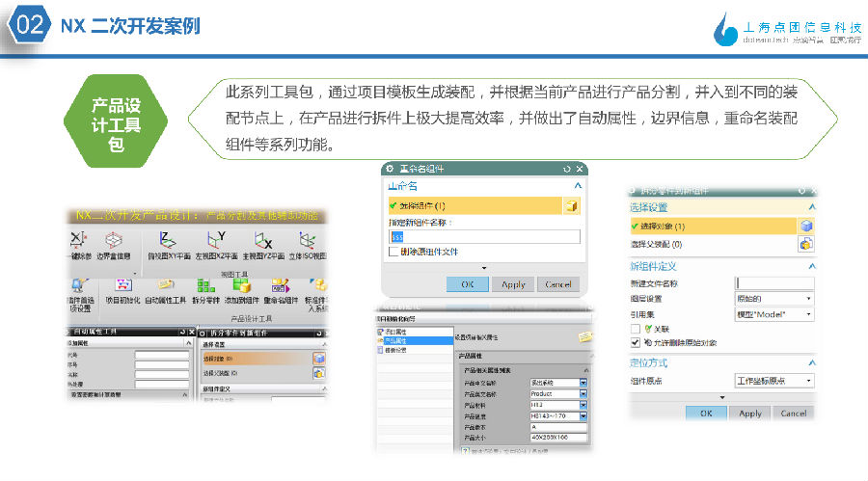Collapse the 定位方式 section
The width and height of the screenshot is (868, 481).
point(812,362)
